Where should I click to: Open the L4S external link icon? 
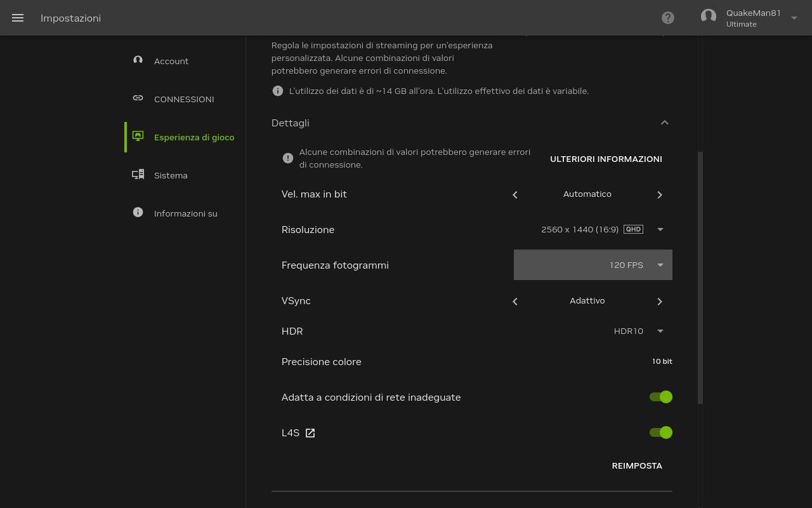[310, 432]
